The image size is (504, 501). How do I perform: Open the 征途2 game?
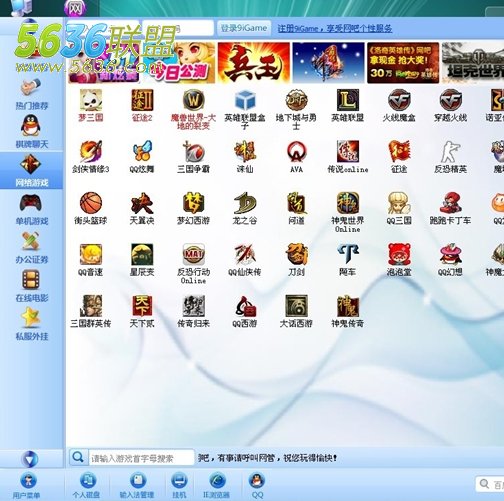(x=142, y=105)
